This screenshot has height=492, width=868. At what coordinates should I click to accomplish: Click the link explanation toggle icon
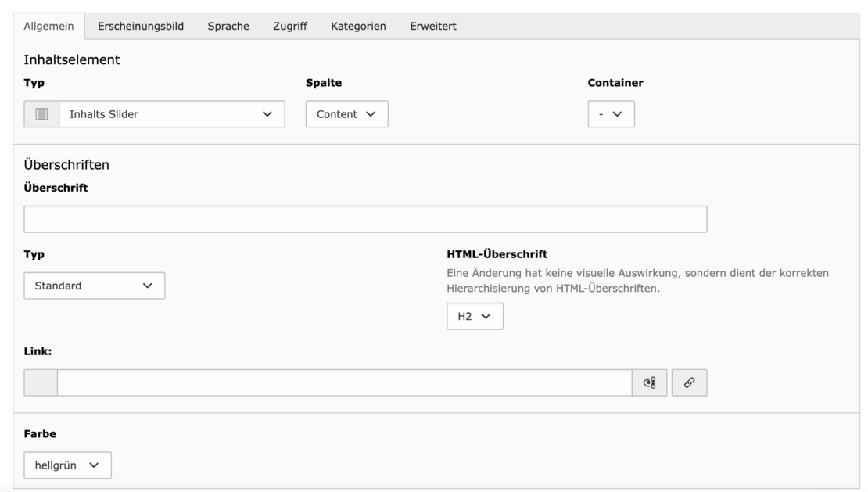tap(649, 382)
